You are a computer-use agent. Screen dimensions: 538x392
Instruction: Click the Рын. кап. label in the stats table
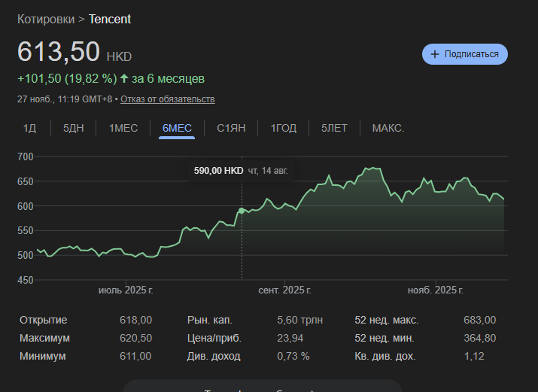click(208, 320)
